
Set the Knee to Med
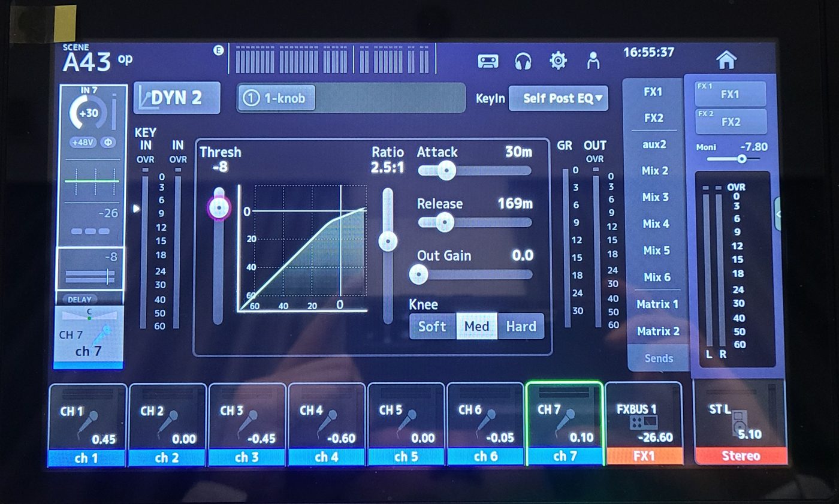(x=477, y=327)
